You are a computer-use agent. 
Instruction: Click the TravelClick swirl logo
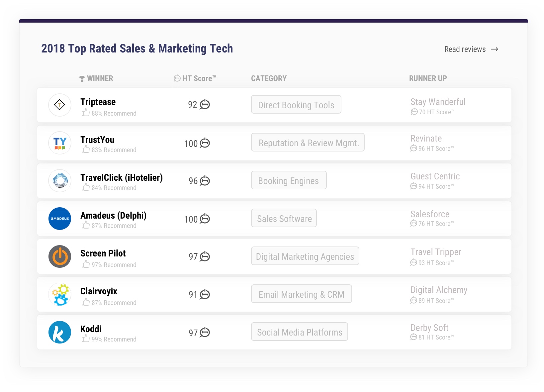[x=60, y=181]
